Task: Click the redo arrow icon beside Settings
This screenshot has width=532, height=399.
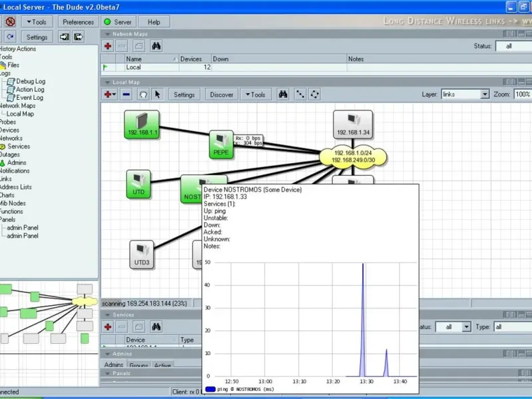Action: pos(10,37)
